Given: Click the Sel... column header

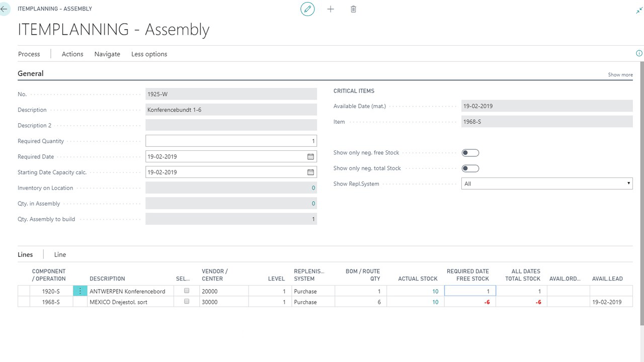Looking at the screenshot, I should click(183, 279).
